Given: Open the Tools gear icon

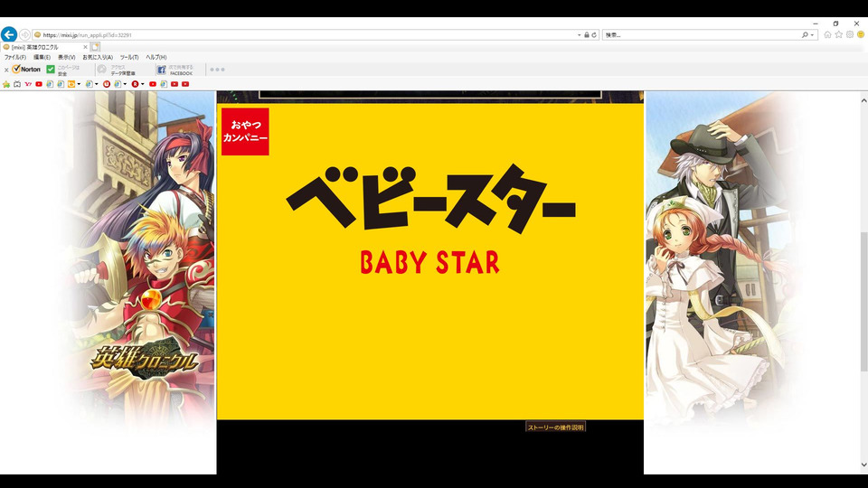Looking at the screenshot, I should click(x=850, y=34).
